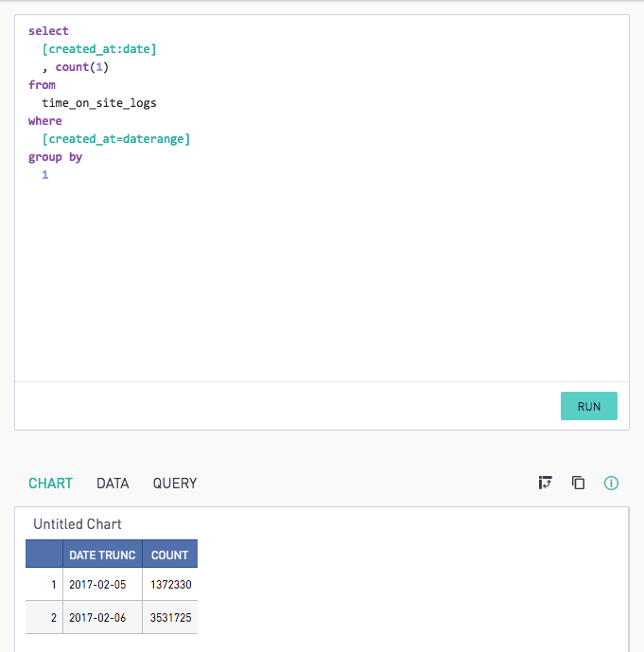This screenshot has width=644, height=652.
Task: Click the [created_at=daterange] filter text
Action: tap(116, 139)
